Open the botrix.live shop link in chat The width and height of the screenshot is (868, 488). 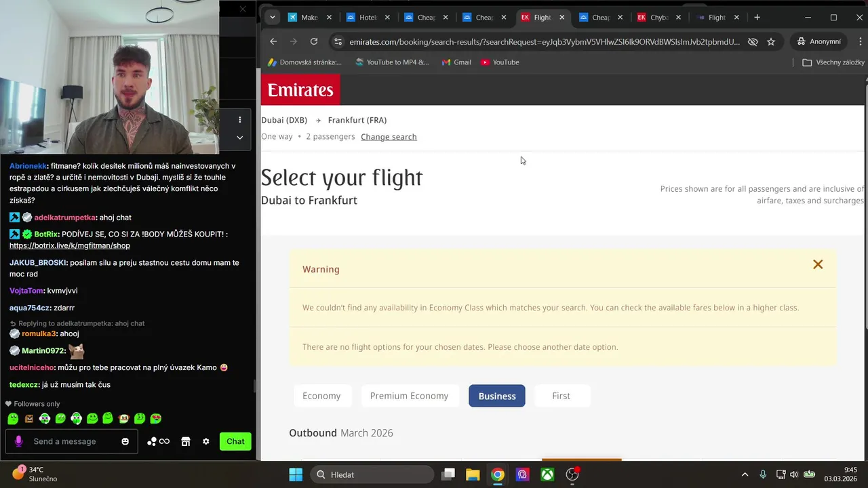click(70, 245)
